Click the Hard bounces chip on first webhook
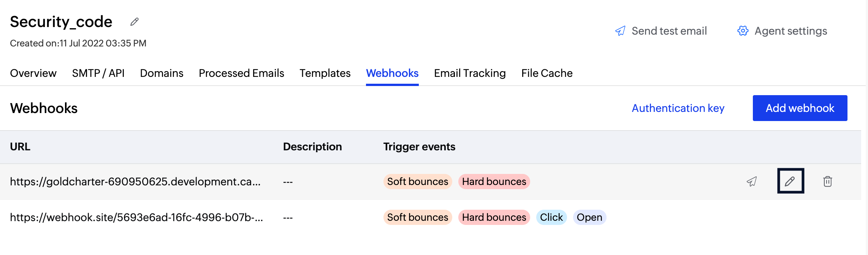868x255 pixels. [x=494, y=182]
